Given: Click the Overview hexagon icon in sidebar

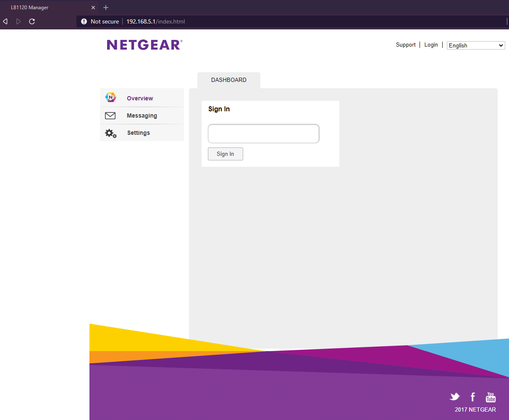Looking at the screenshot, I should (x=110, y=97).
